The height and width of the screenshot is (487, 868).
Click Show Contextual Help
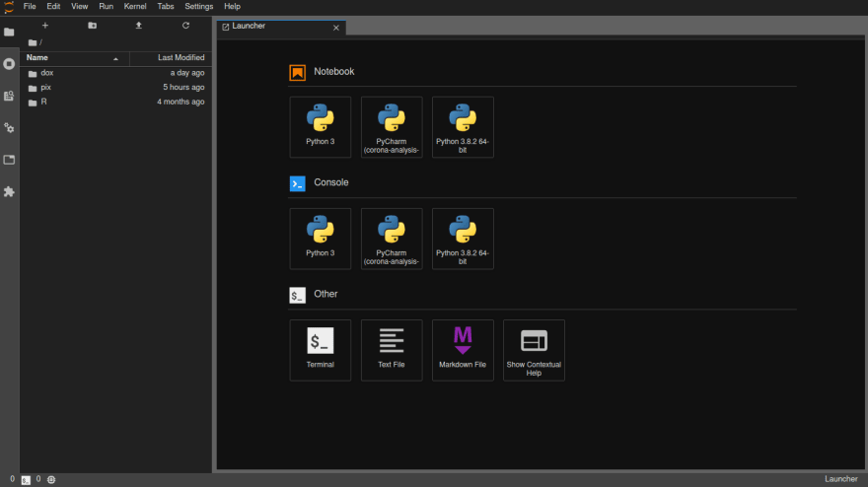coord(534,350)
